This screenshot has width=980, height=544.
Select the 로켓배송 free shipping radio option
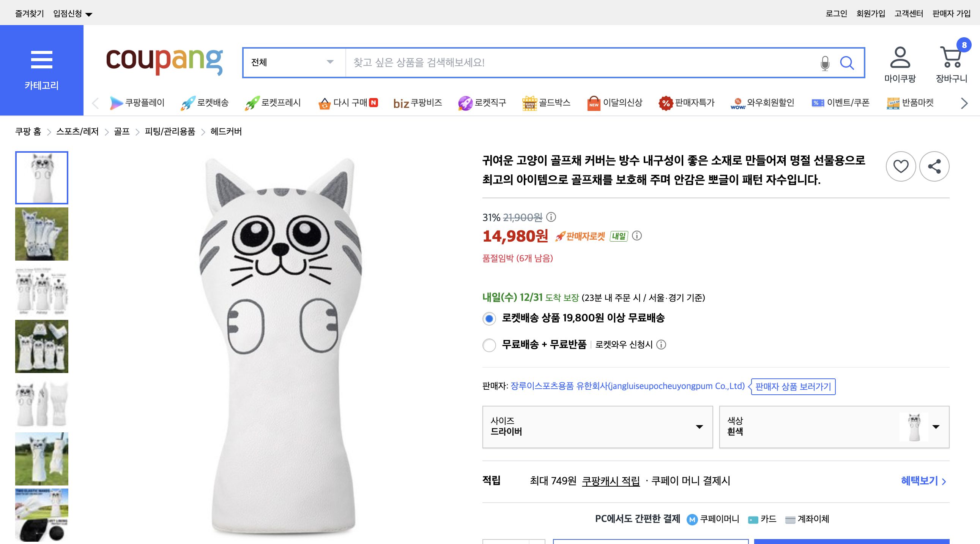(x=489, y=319)
